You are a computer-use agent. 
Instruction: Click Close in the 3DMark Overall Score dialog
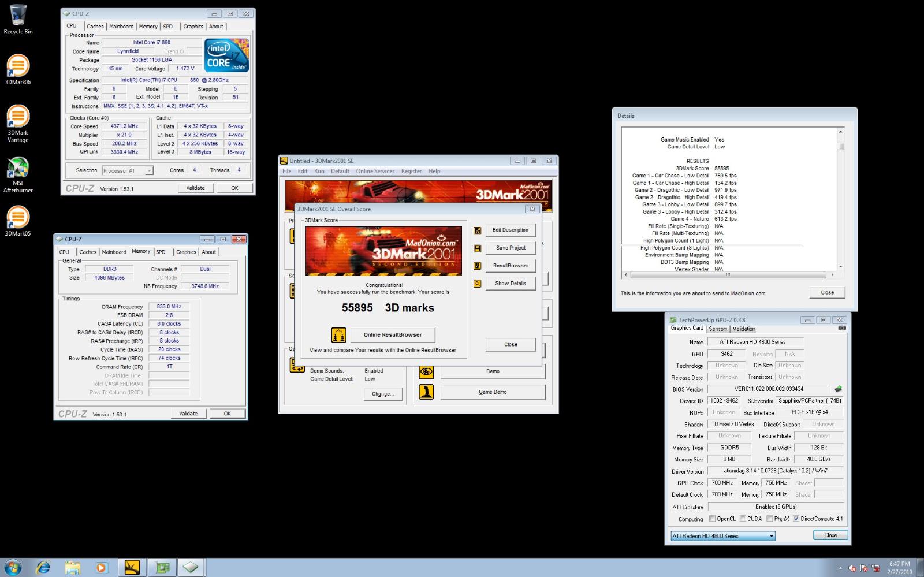(511, 344)
